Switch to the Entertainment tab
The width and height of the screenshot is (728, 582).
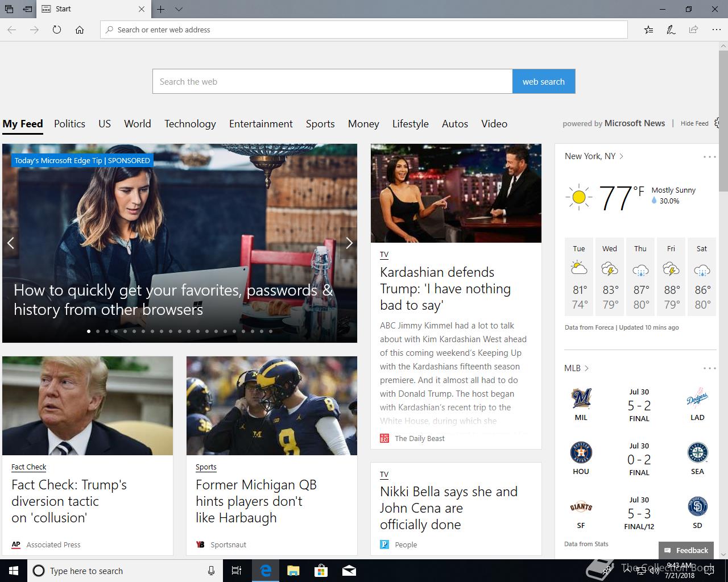[x=261, y=124]
